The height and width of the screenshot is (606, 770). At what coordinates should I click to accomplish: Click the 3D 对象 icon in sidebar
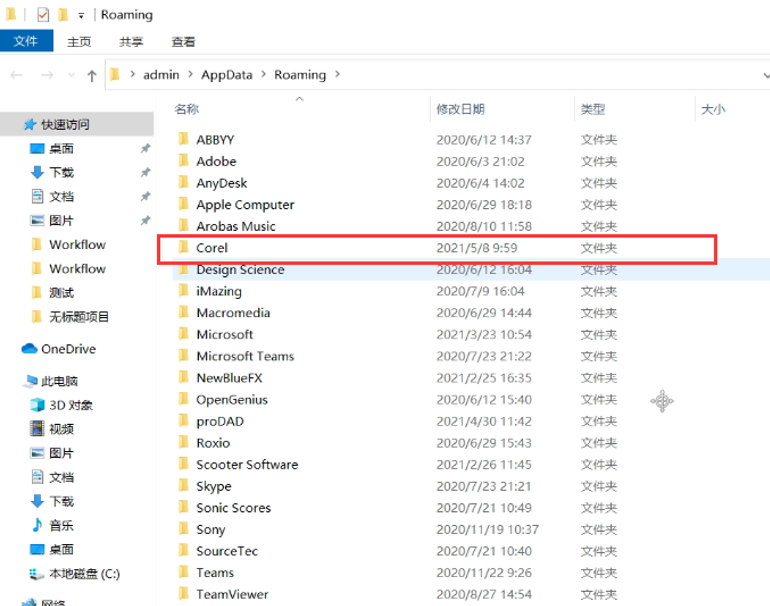pyautogui.click(x=37, y=405)
